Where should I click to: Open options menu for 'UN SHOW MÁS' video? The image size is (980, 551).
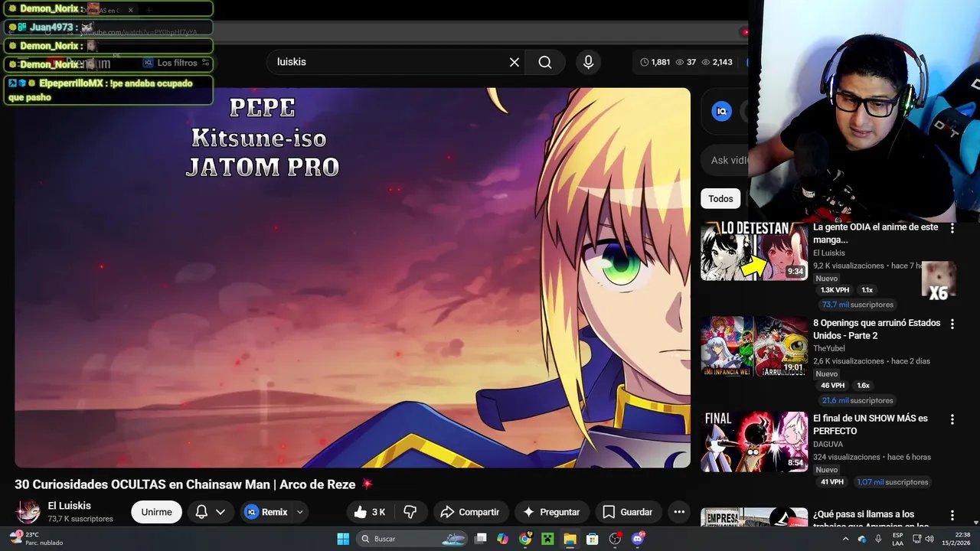[952, 419]
